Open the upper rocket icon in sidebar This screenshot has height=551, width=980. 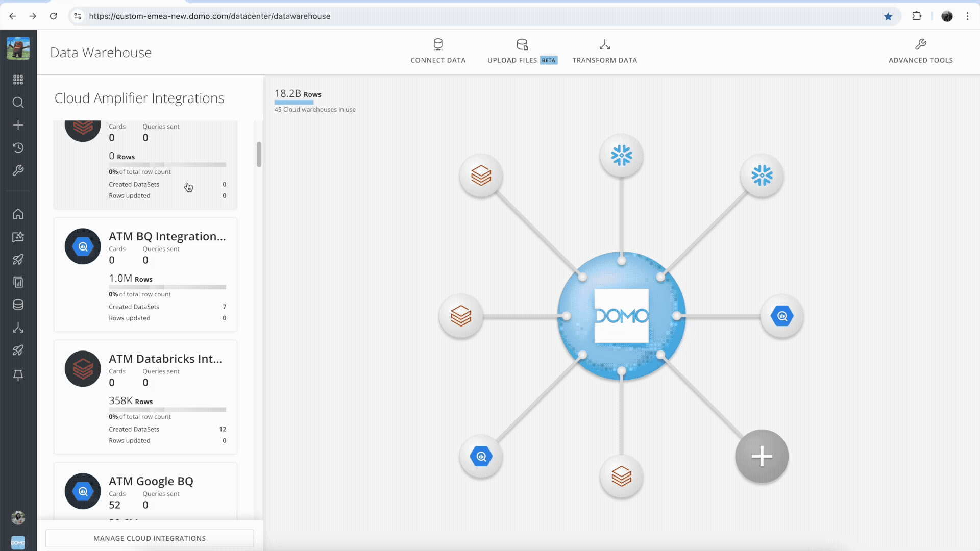coord(18,259)
